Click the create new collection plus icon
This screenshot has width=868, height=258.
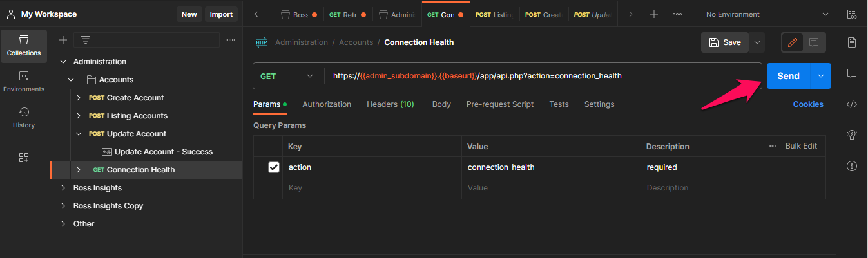click(63, 40)
